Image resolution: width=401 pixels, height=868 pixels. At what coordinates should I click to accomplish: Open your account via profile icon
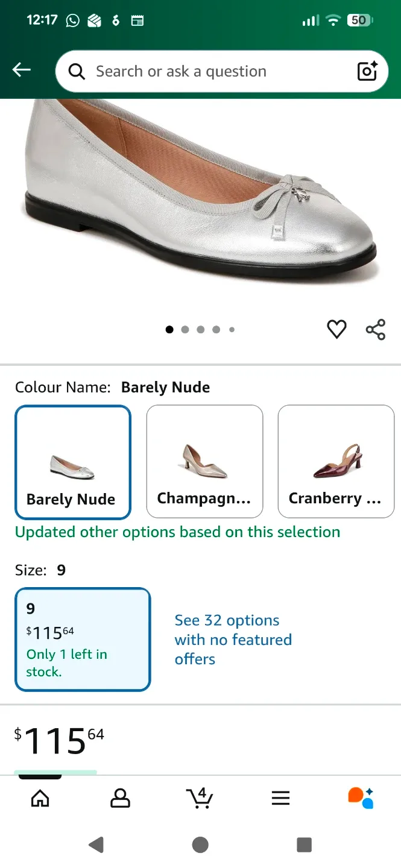pyautogui.click(x=120, y=797)
